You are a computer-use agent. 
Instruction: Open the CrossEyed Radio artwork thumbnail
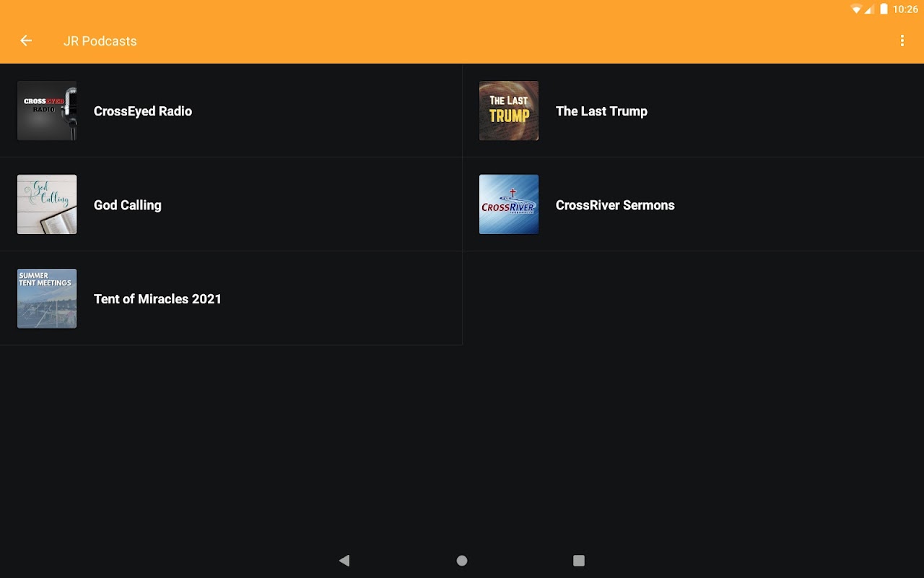[x=47, y=111]
